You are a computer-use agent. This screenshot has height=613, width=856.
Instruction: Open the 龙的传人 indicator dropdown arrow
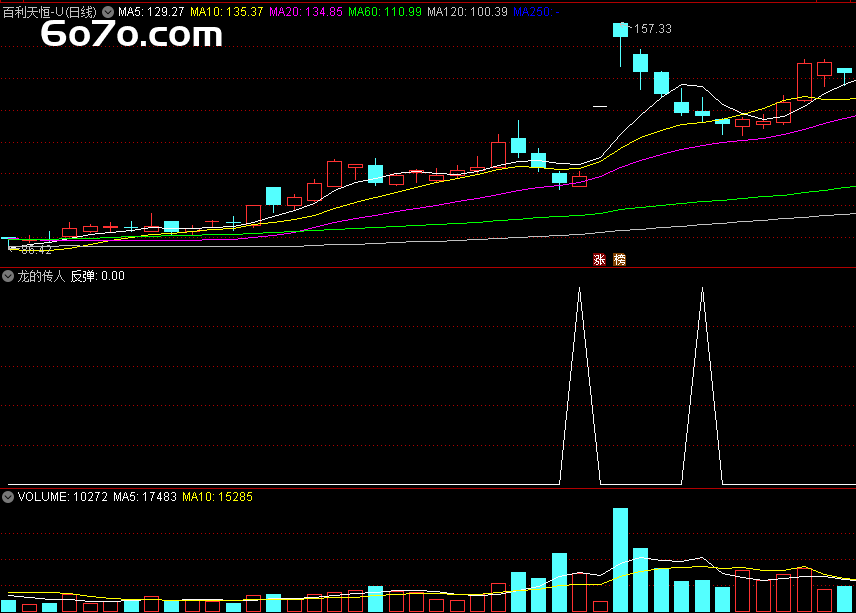8,276
